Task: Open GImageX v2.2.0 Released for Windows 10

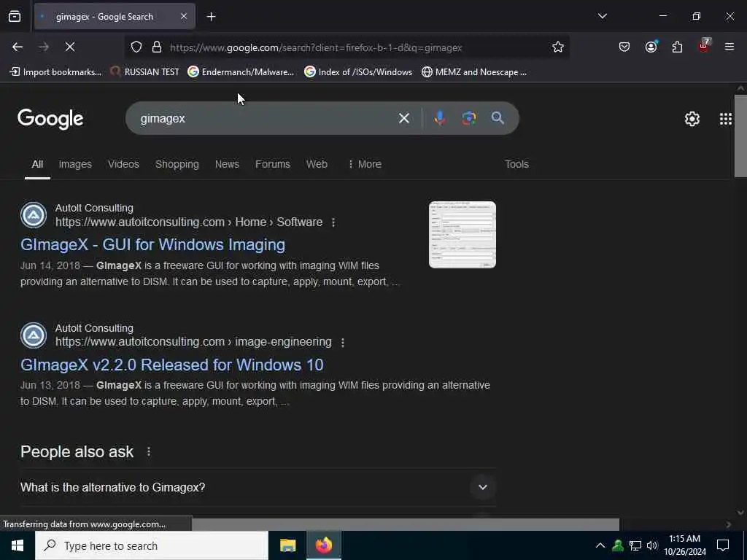Action: coord(171,365)
